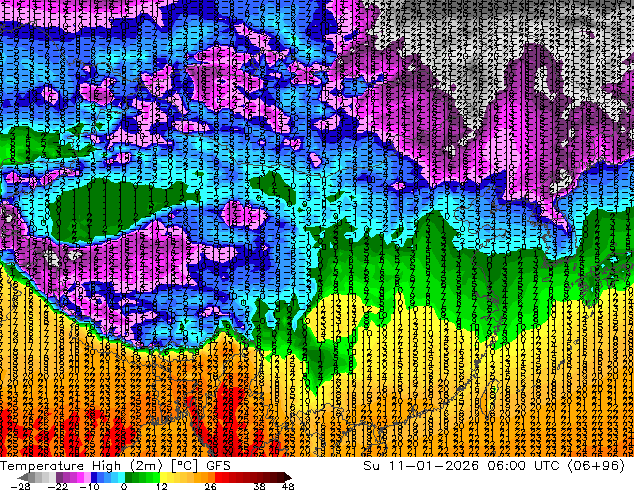Click the "0" legend label
The width and height of the screenshot is (634, 490).
click(x=124, y=486)
